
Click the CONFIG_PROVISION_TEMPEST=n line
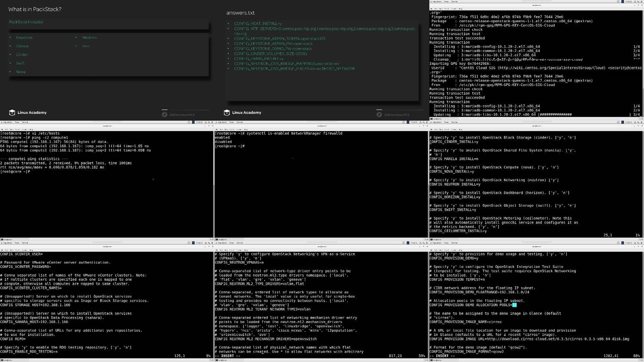(457, 279)
